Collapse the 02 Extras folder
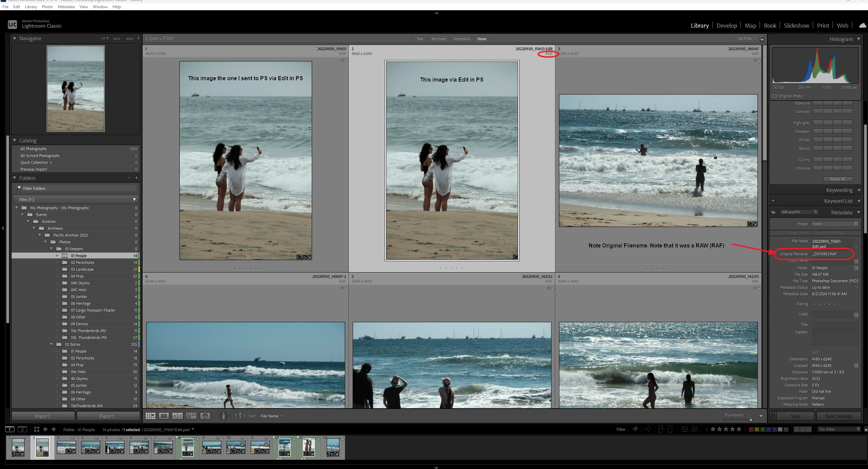This screenshot has width=868, height=469. 52,344
